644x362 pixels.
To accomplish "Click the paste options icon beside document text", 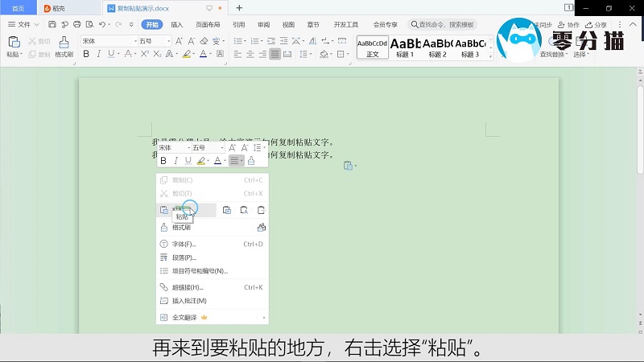I will pyautogui.click(x=348, y=166).
